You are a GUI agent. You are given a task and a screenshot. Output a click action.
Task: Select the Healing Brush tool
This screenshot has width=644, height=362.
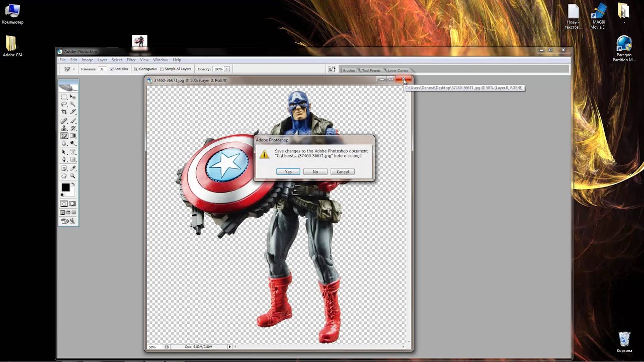pos(64,121)
